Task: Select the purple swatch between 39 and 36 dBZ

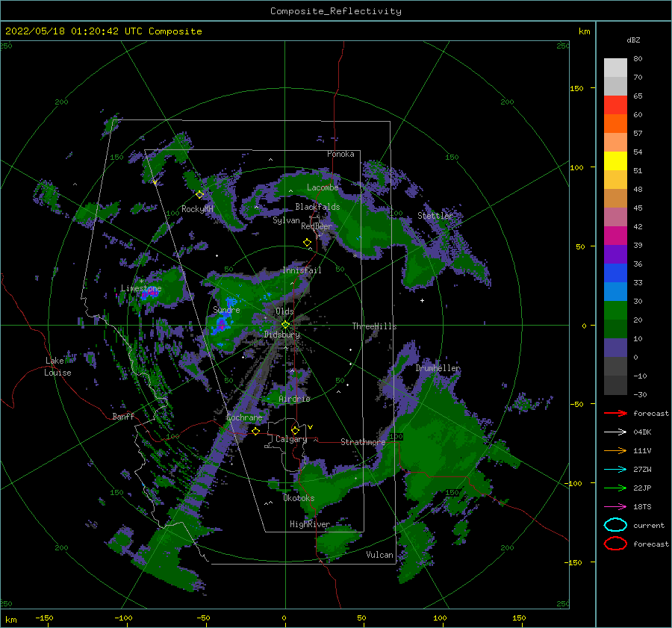Action: 615,255
